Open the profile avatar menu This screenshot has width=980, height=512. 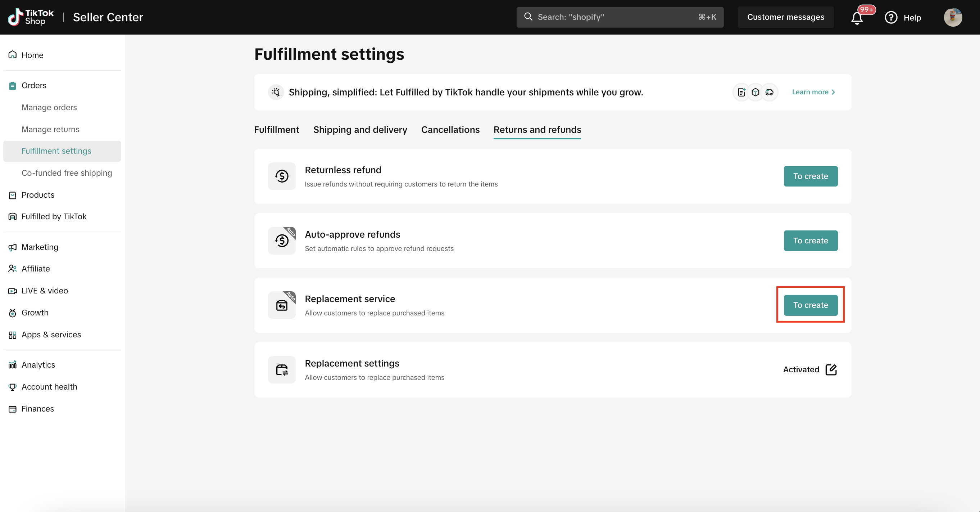pyautogui.click(x=953, y=18)
